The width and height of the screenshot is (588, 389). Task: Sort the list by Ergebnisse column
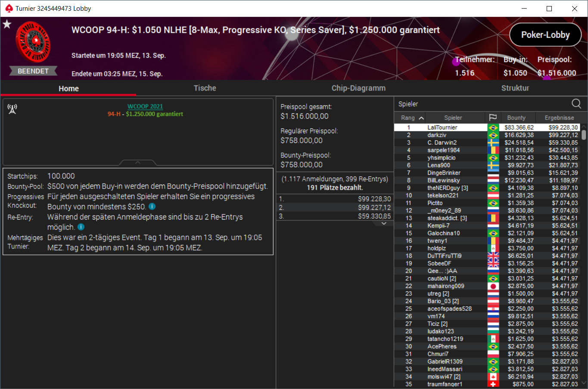[559, 117]
